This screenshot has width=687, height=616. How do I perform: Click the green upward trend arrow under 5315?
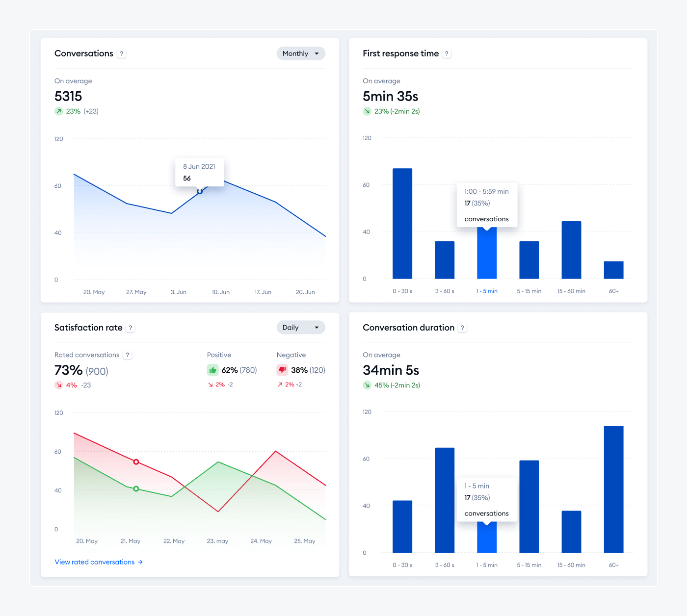click(x=59, y=111)
